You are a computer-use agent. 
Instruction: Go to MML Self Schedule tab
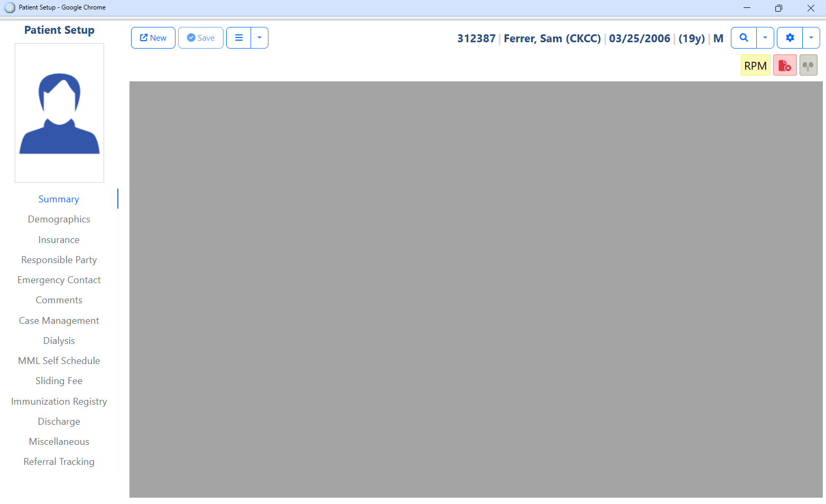click(59, 361)
